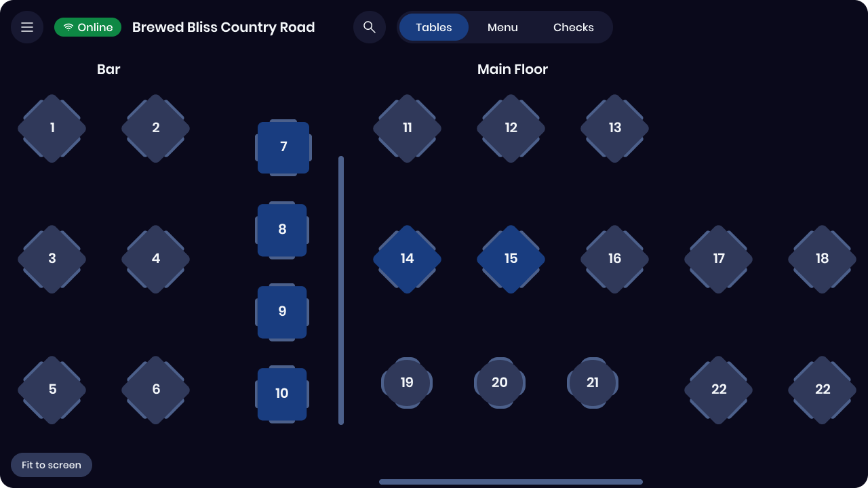Select bar table 6
868x488 pixels.
click(156, 390)
